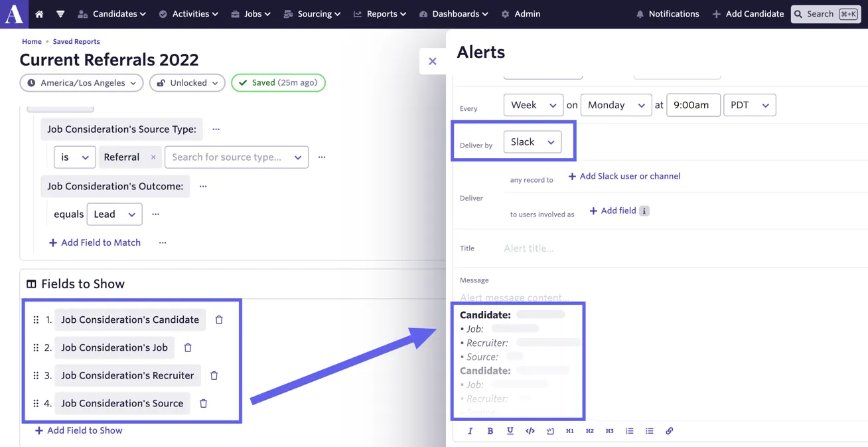
Task: Change the Lead outcome dropdown
Action: 114,215
